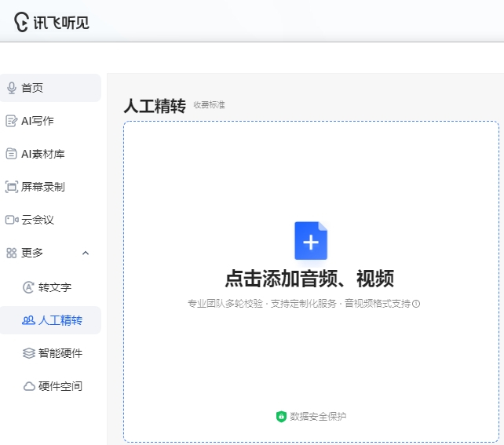504x445 pixels.
Task: Click the info icon beside 音视频格式支持
Action: pos(416,304)
